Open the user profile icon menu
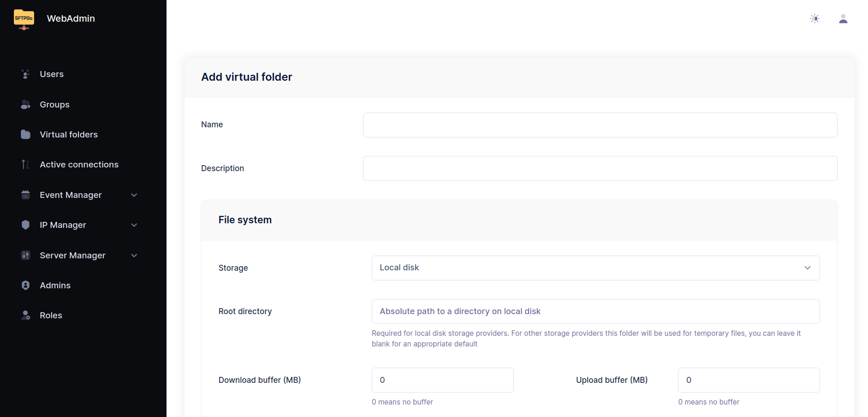 843,19
